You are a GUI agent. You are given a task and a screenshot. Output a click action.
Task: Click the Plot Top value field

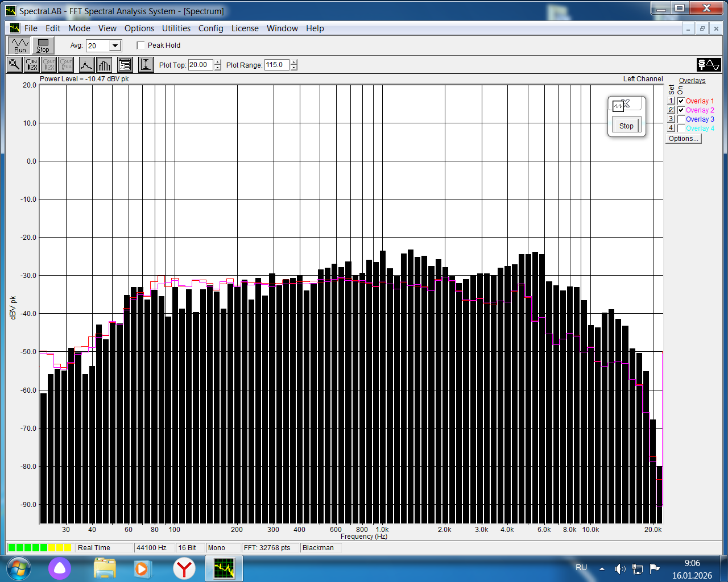point(201,65)
